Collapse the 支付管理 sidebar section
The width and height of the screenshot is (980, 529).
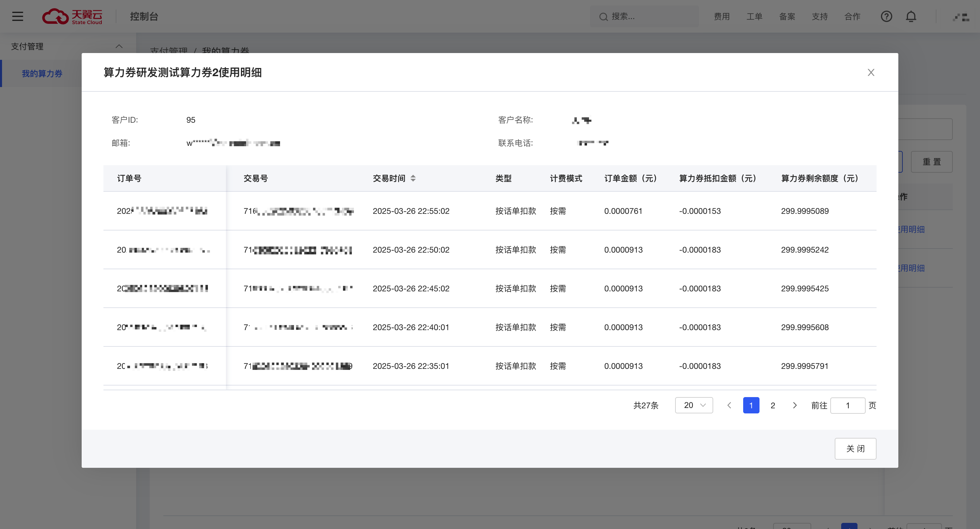[x=119, y=46]
